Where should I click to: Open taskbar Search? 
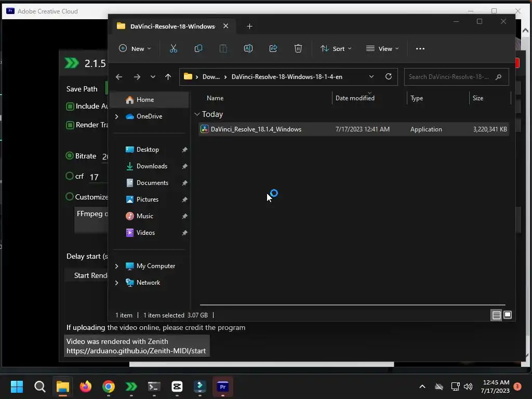point(39,387)
